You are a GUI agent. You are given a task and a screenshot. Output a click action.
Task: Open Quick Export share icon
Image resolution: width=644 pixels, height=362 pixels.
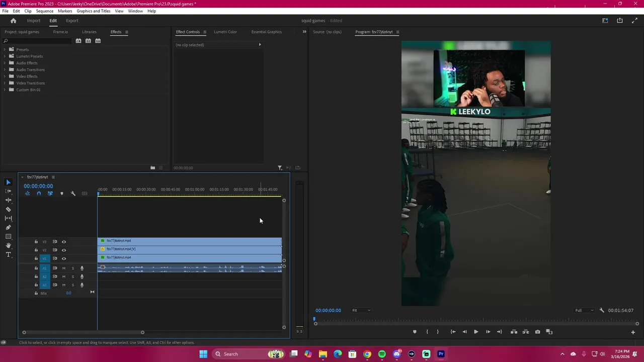619,21
